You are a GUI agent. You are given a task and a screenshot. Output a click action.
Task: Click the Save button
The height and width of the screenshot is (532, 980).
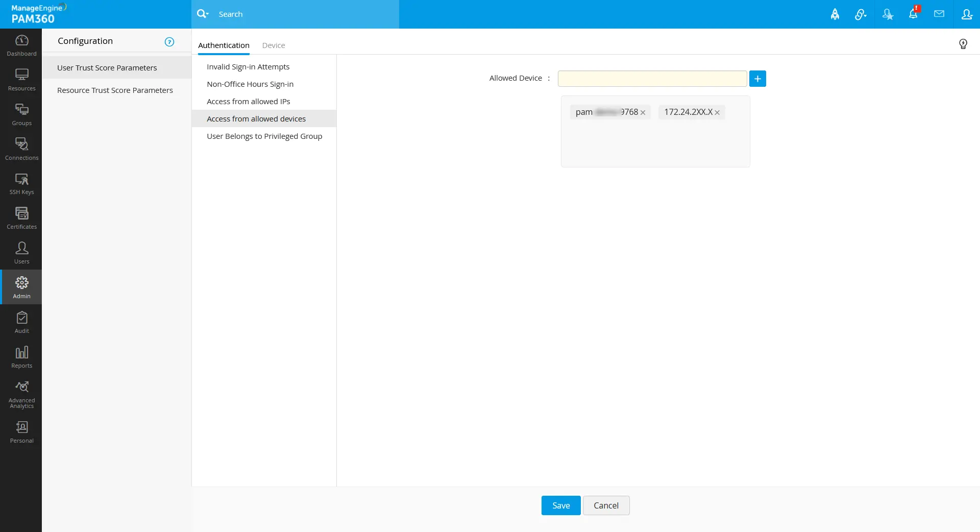coord(561,505)
